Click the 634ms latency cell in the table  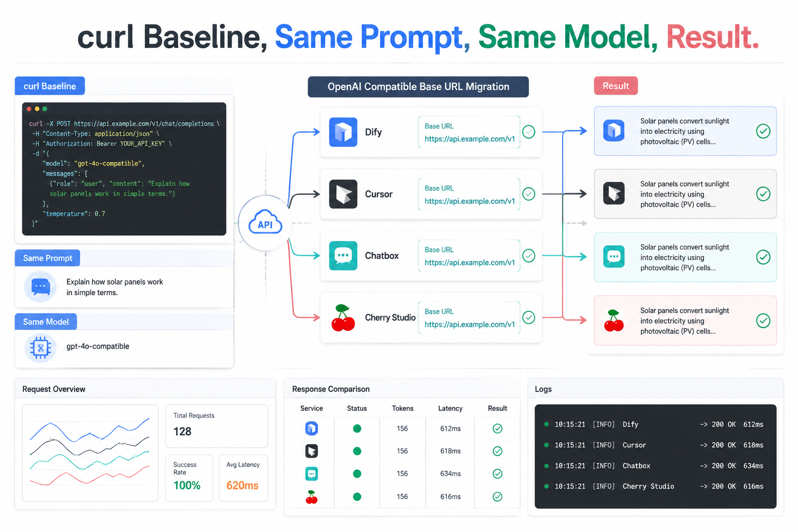450,474
